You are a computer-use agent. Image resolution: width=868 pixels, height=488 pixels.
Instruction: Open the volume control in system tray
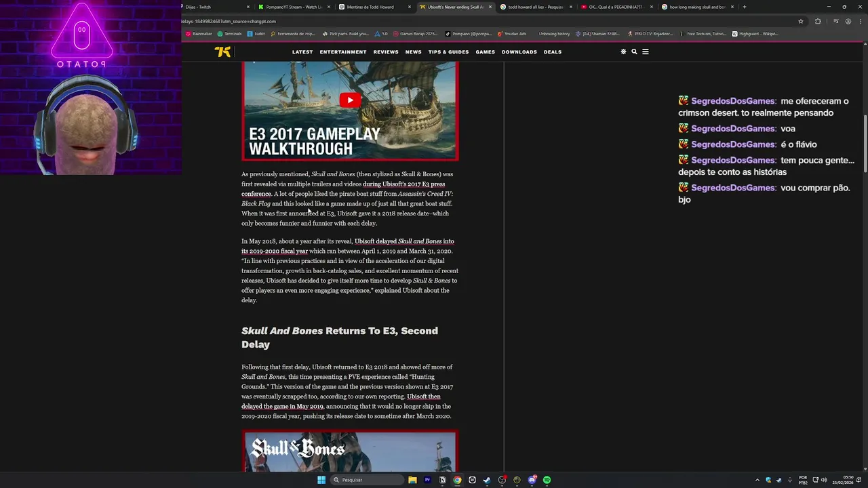[824, 480]
